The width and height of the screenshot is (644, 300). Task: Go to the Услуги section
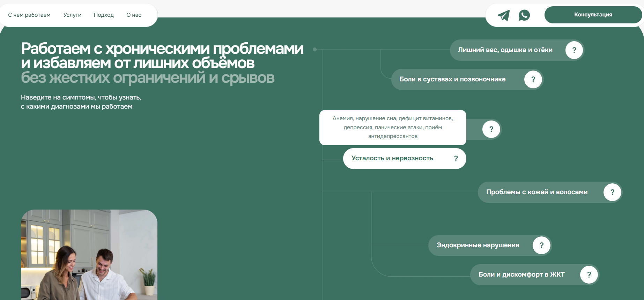pos(72,15)
